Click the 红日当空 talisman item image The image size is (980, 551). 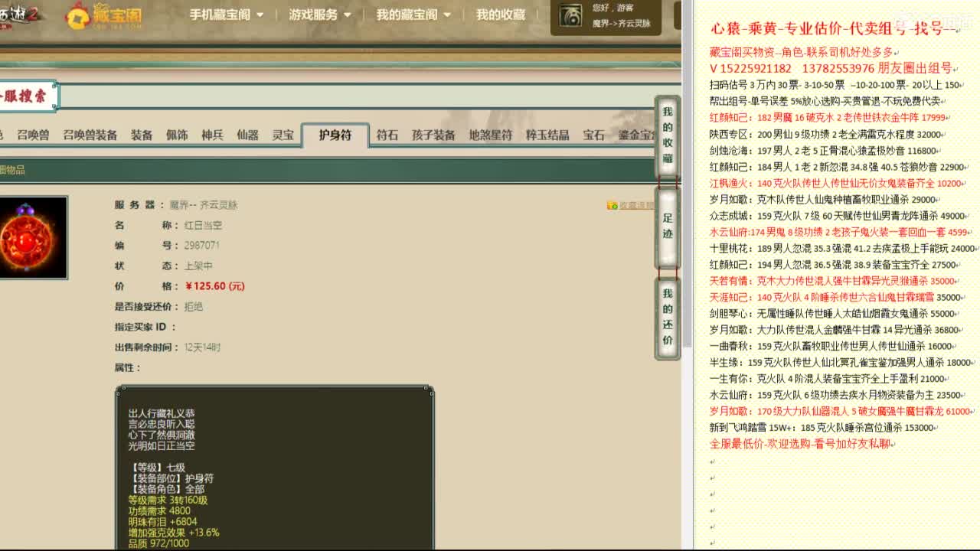[32, 237]
